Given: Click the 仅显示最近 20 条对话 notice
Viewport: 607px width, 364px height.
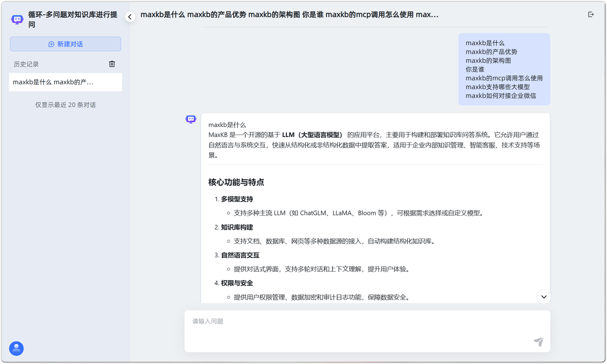Looking at the screenshot, I should (x=65, y=105).
